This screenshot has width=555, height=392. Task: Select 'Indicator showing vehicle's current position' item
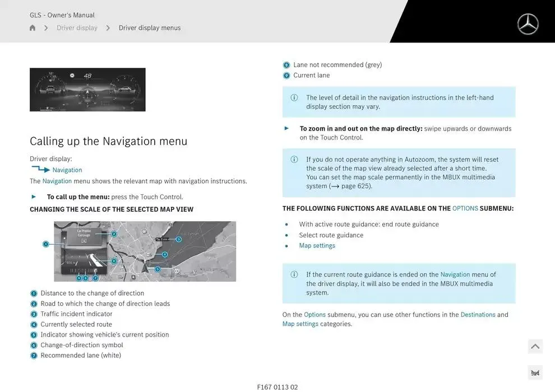[105, 334]
